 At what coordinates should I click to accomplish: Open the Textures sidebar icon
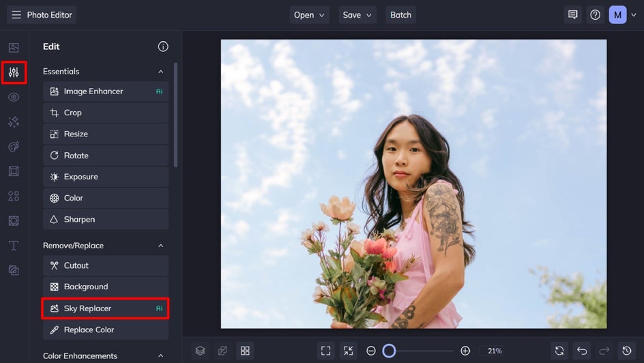(x=14, y=270)
